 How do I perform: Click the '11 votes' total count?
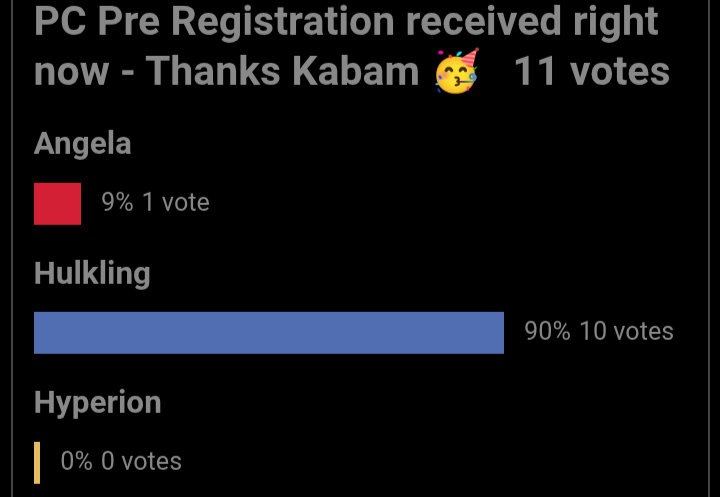pyautogui.click(x=592, y=71)
